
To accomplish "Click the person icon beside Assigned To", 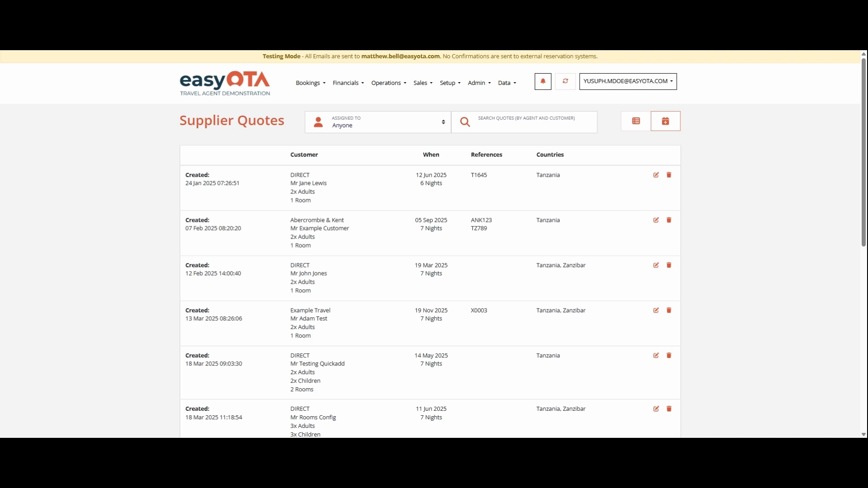I will (x=318, y=122).
